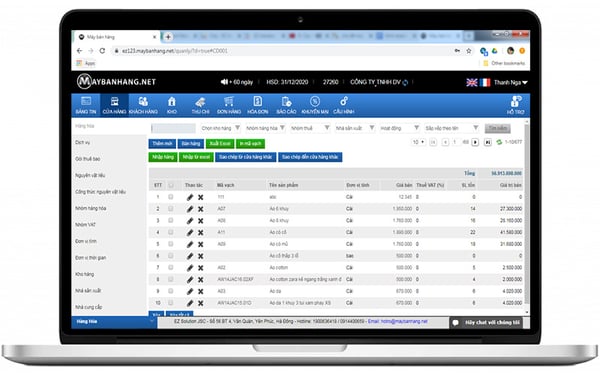Open the Thanh Nga user menu
Image resolution: width=600 pixels, height=375 pixels.
tap(510, 82)
